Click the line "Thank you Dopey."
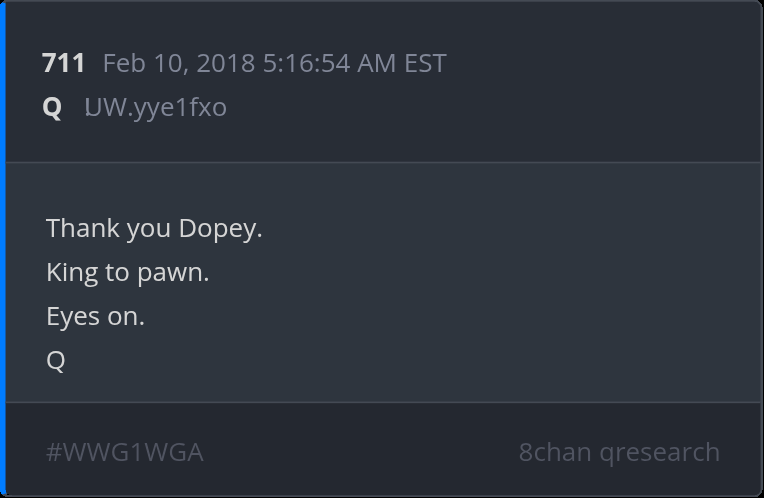The image size is (764, 498). pyautogui.click(x=154, y=228)
